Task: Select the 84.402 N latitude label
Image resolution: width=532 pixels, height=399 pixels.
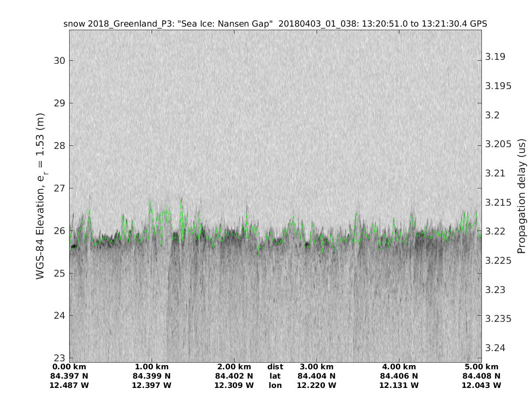Action: tap(234, 376)
